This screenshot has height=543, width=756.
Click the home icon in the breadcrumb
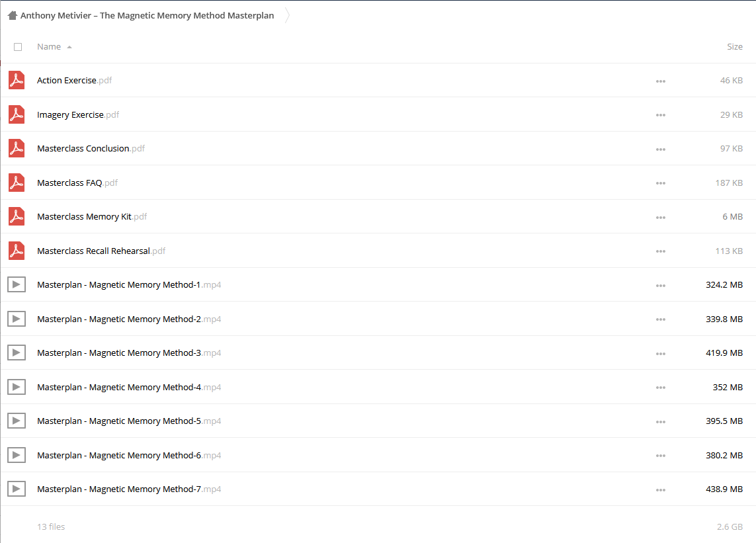[13, 15]
